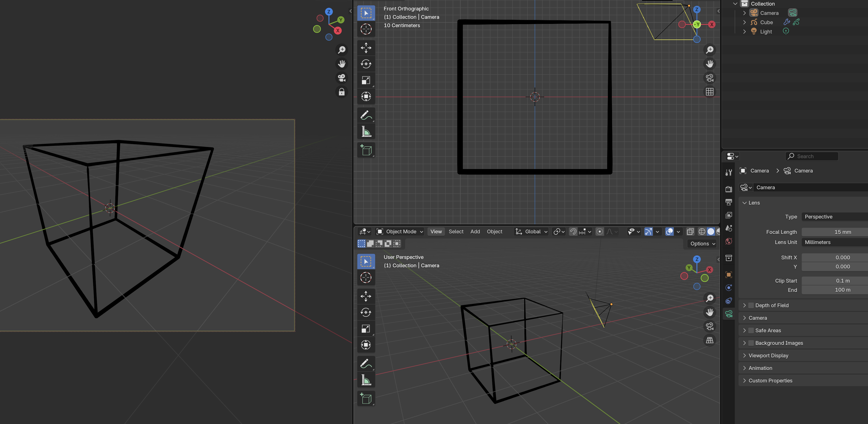The height and width of the screenshot is (424, 868).
Task: Open the Physics properties tab
Action: pyautogui.click(x=729, y=288)
